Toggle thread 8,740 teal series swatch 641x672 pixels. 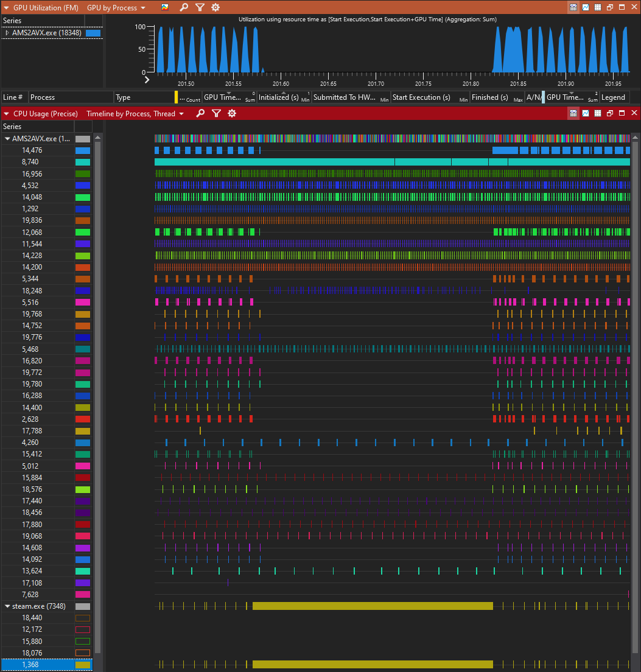coord(83,162)
